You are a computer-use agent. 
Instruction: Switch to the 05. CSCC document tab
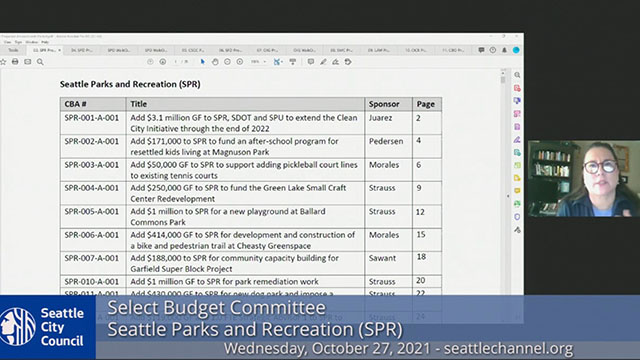coord(193,50)
